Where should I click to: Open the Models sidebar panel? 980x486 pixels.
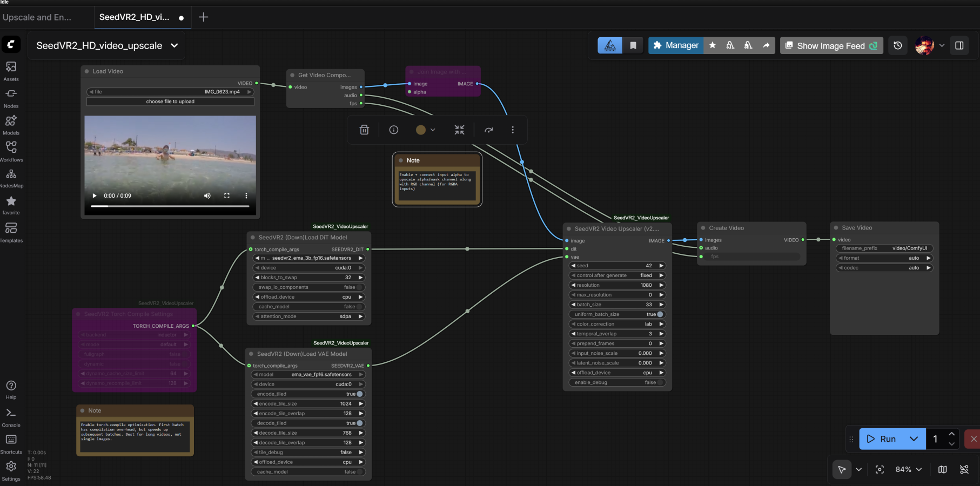pyautogui.click(x=11, y=124)
